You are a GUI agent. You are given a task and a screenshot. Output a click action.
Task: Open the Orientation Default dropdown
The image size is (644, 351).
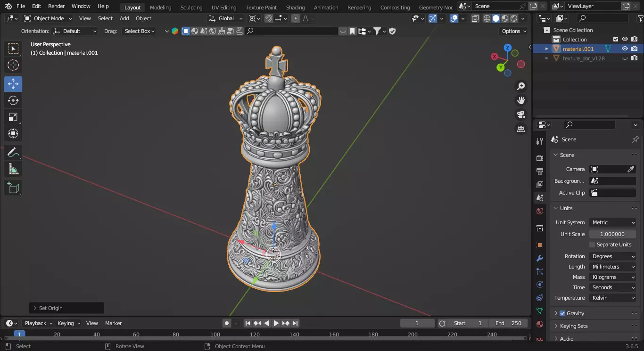[x=75, y=31]
